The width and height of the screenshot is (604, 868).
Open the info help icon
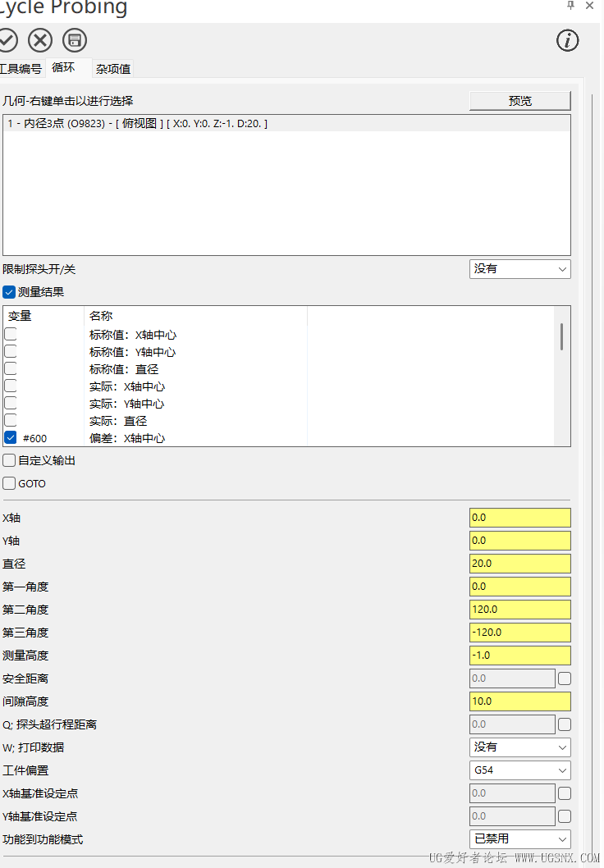(567, 40)
